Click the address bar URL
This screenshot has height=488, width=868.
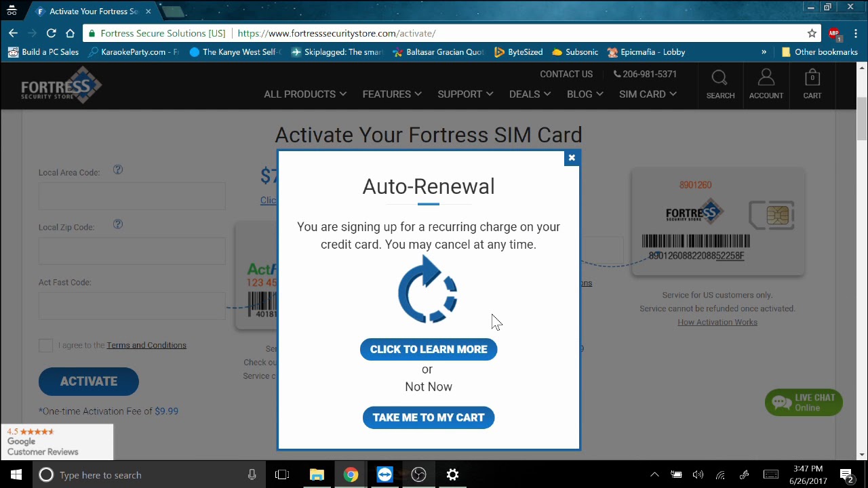coord(336,33)
